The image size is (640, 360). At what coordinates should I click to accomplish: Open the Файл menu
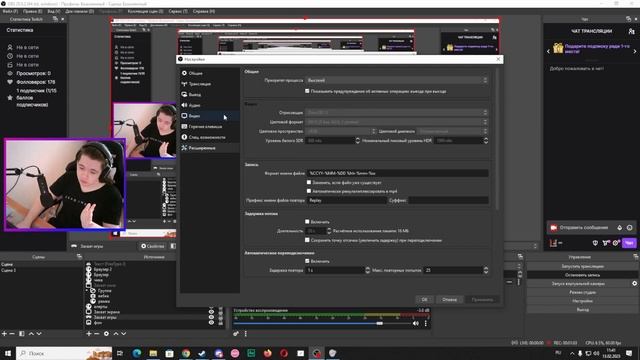10,11
